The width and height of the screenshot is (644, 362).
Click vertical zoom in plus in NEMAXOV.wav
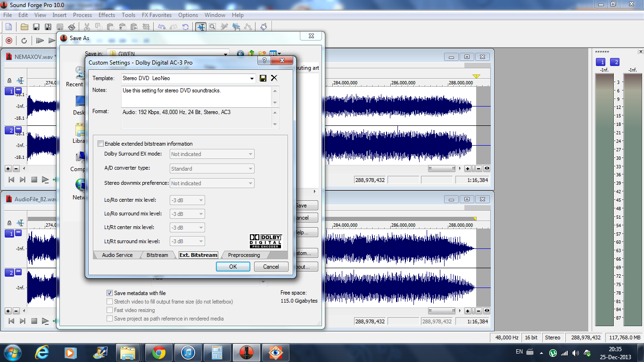[8, 168]
